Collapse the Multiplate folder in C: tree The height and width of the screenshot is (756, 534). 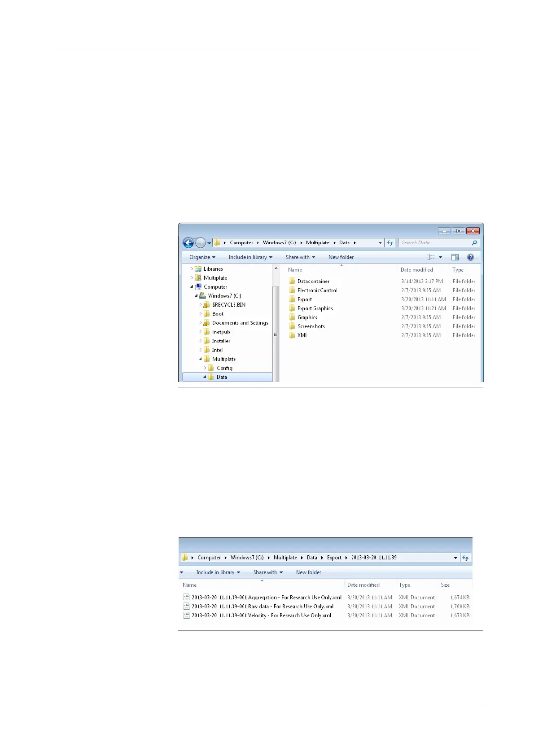click(201, 359)
